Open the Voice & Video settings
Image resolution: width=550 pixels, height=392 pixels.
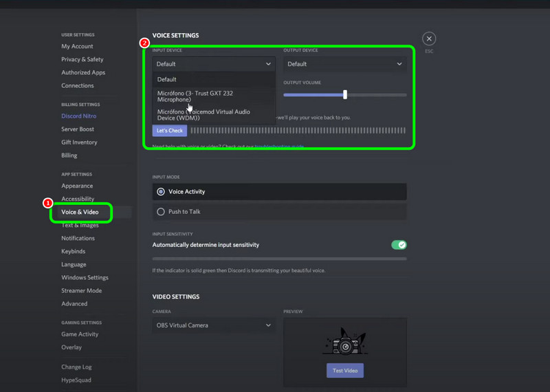(x=80, y=213)
